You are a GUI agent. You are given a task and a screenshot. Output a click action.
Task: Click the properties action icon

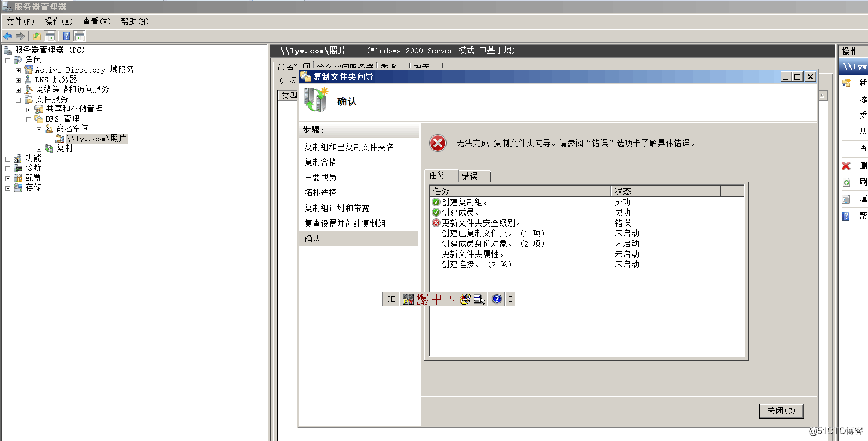[x=846, y=199]
